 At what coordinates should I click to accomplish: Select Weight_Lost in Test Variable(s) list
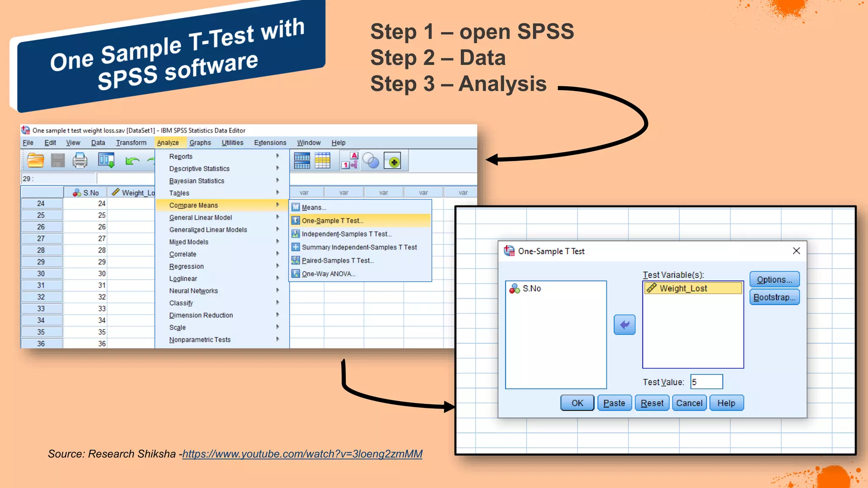point(693,288)
